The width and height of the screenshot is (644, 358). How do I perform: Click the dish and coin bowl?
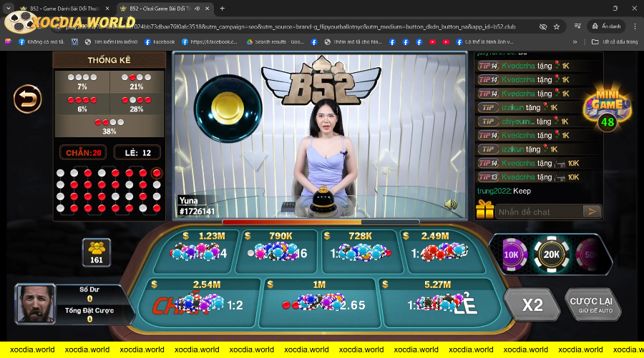coord(228,109)
